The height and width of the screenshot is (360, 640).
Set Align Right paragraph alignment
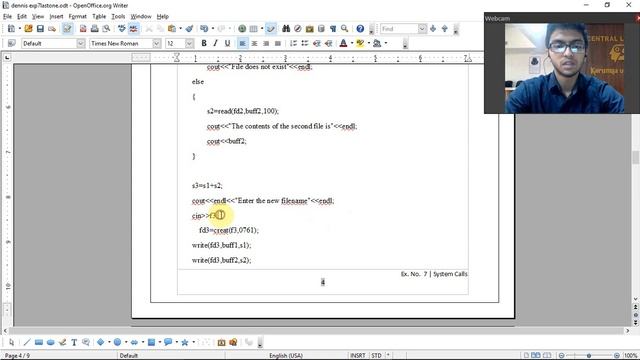pos(266,43)
